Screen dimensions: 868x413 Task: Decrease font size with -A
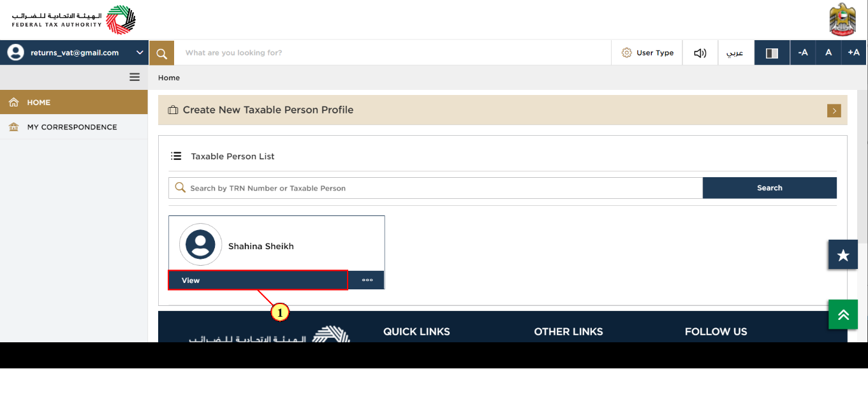(803, 53)
